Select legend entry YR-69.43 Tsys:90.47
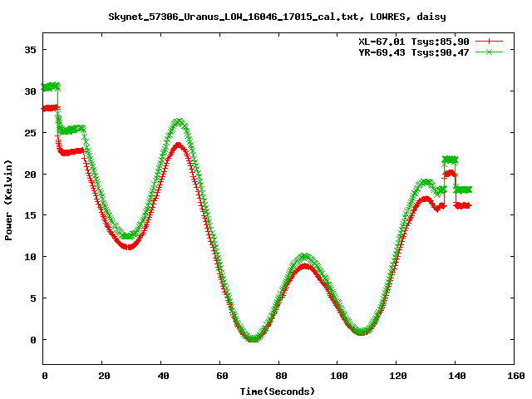This screenshot has height=399, width=532. [x=414, y=52]
